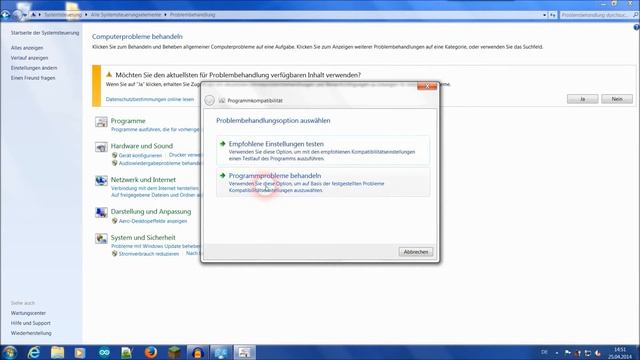Click 'Einen Freund fragen' in sidebar

coord(33,78)
